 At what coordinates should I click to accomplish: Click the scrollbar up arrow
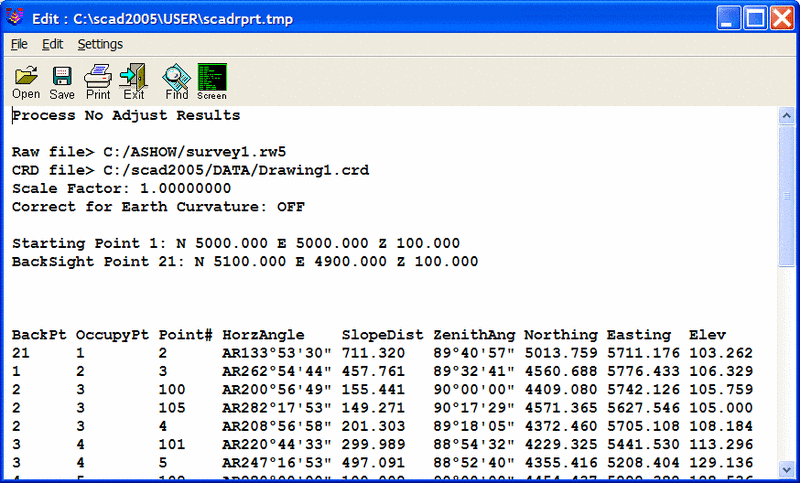pos(787,115)
